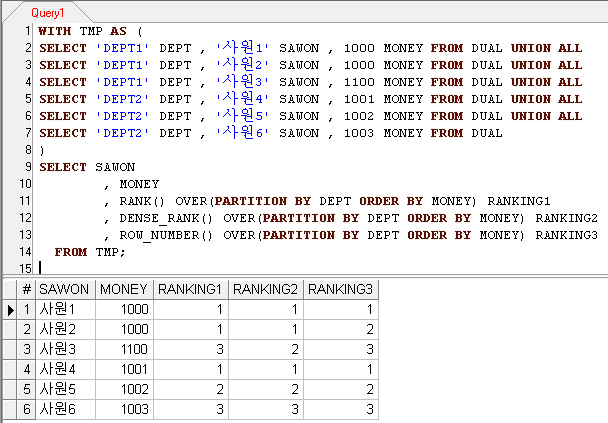This screenshot has width=608, height=423.
Task: Click RANKING2 cell in 사원3 row
Action: point(266,349)
